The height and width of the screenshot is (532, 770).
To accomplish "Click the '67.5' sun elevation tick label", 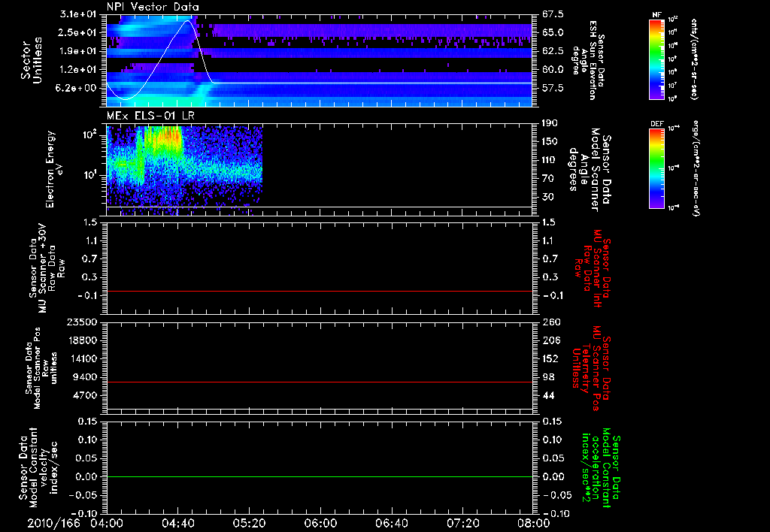I will [x=553, y=14].
